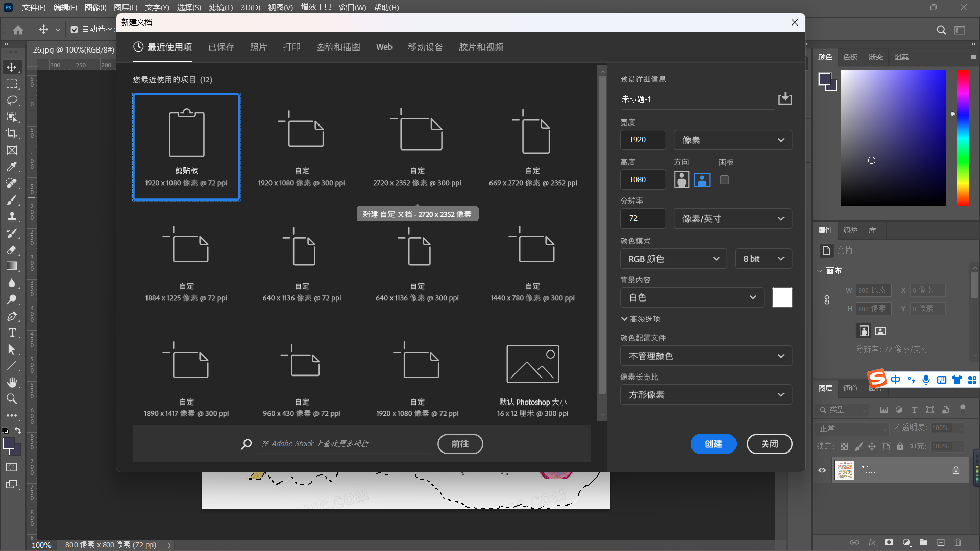Select the Rectangular Marquee tool

tap(12, 84)
